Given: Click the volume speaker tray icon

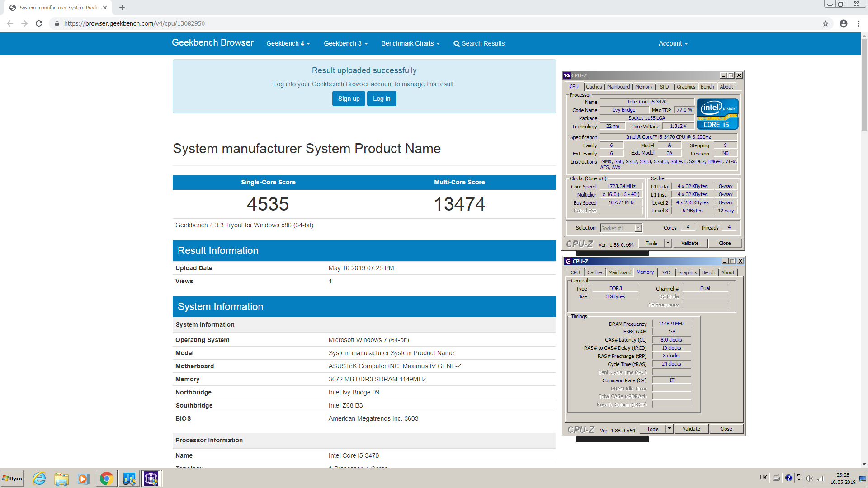Looking at the screenshot, I should [809, 478].
